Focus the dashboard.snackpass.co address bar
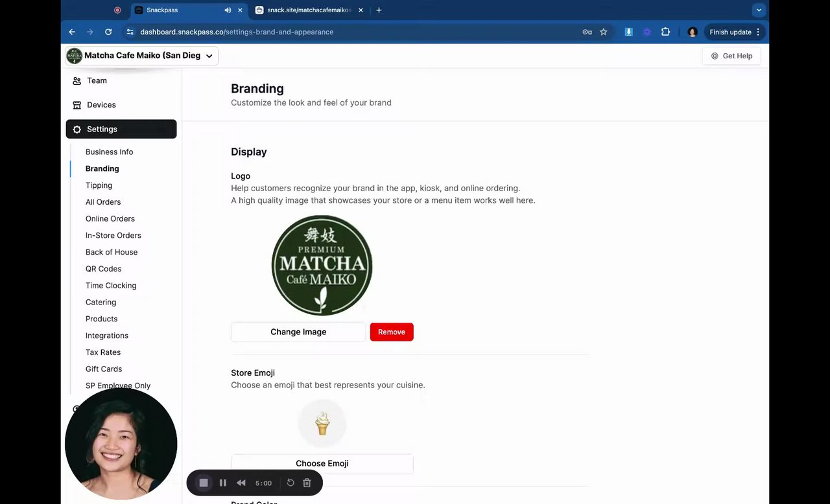 (x=237, y=32)
